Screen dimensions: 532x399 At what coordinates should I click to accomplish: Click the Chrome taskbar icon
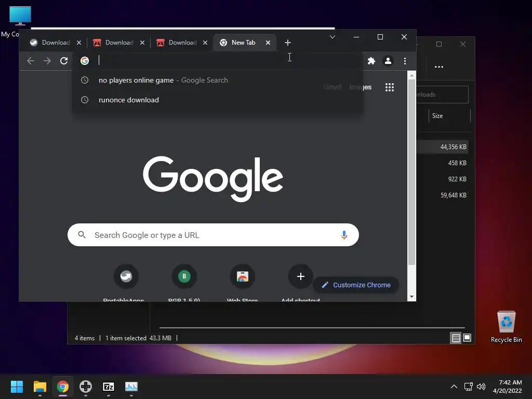[63, 387]
